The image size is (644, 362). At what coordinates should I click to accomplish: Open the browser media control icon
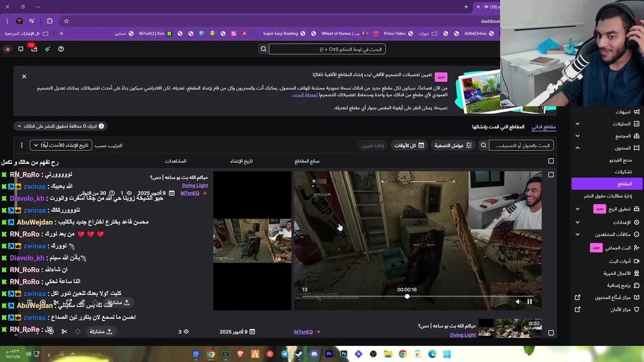click(32, 21)
